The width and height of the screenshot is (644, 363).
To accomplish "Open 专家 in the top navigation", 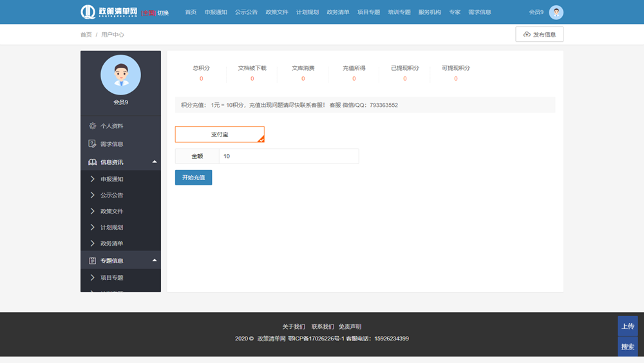I will coord(455,12).
